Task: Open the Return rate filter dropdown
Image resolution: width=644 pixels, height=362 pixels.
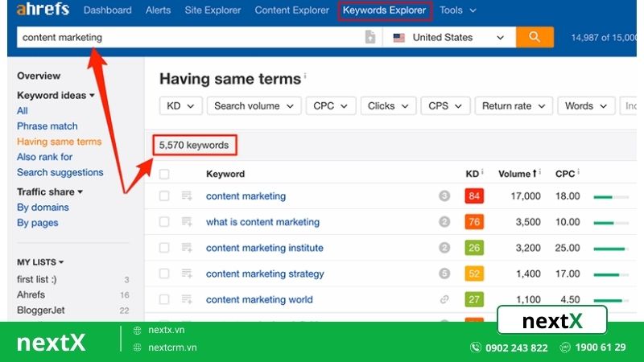Action: tap(514, 106)
